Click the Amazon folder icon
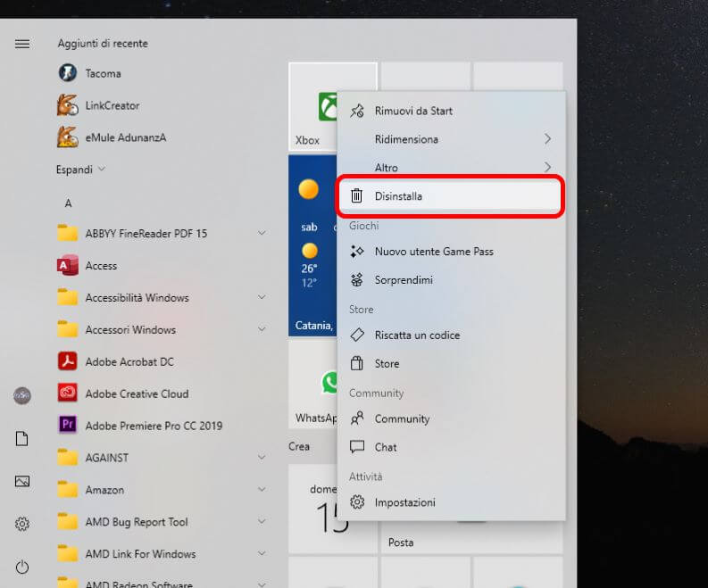The width and height of the screenshot is (708, 588). [x=68, y=489]
